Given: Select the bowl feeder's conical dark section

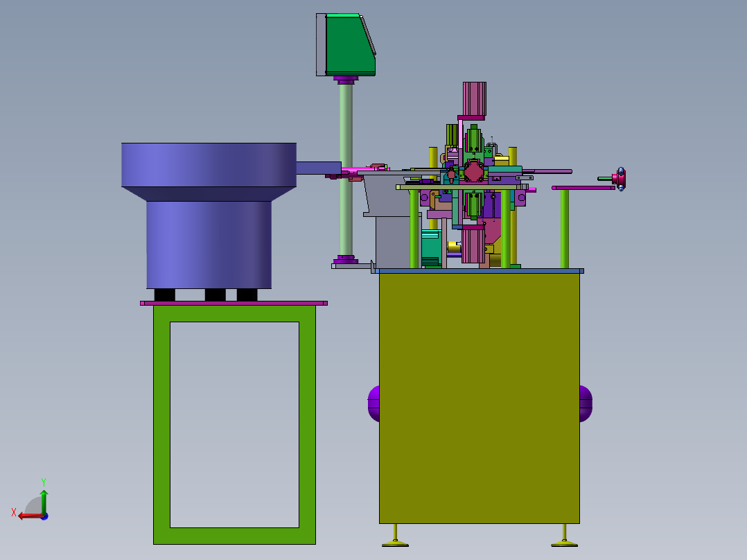Looking at the screenshot, I should pyautogui.click(x=209, y=194).
